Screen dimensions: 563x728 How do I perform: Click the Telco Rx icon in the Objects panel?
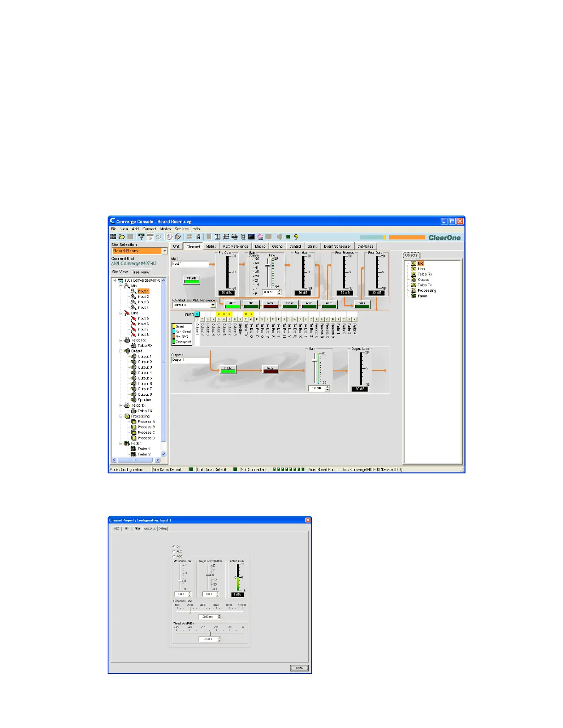414,274
